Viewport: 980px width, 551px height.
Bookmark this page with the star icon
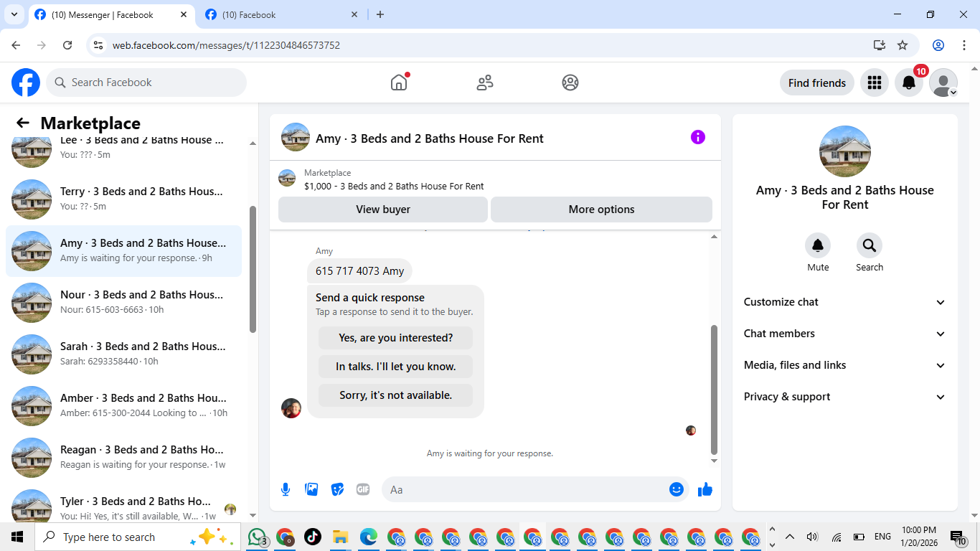tap(903, 45)
